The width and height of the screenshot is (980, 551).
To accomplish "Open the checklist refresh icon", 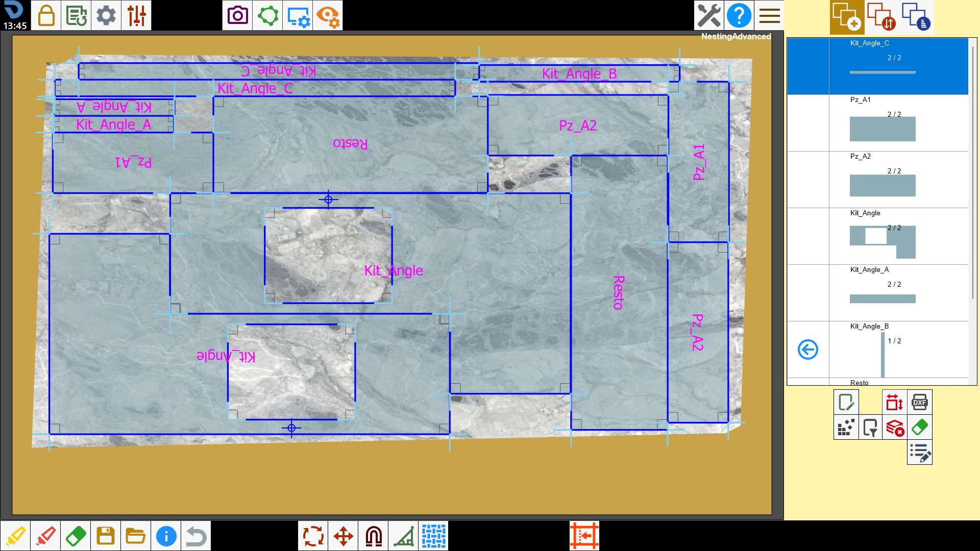I will (x=76, y=15).
